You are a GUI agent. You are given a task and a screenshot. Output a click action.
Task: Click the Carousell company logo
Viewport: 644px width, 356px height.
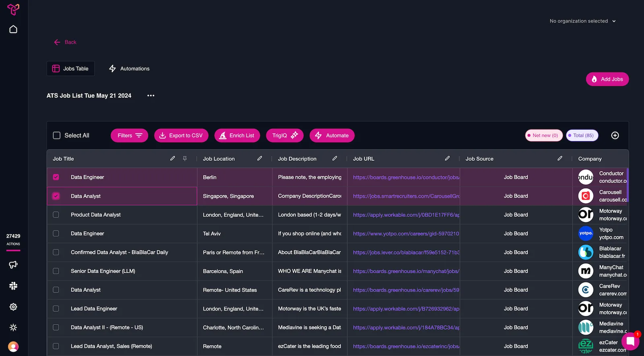click(586, 196)
